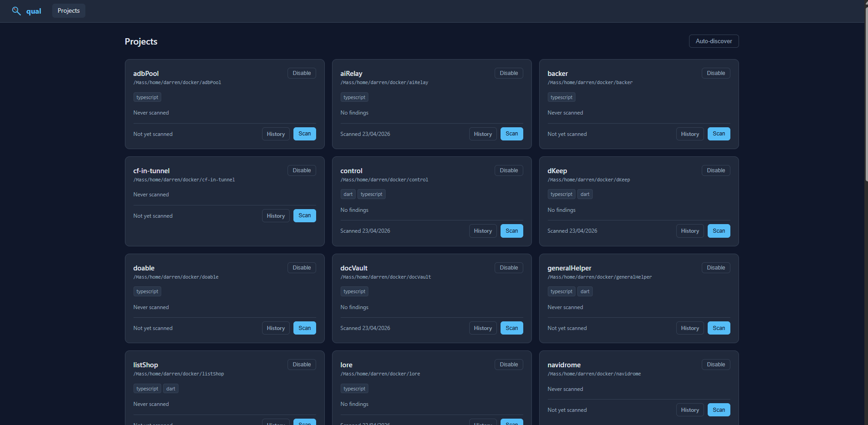
Task: Click the dart tag on control
Action: pyautogui.click(x=348, y=194)
